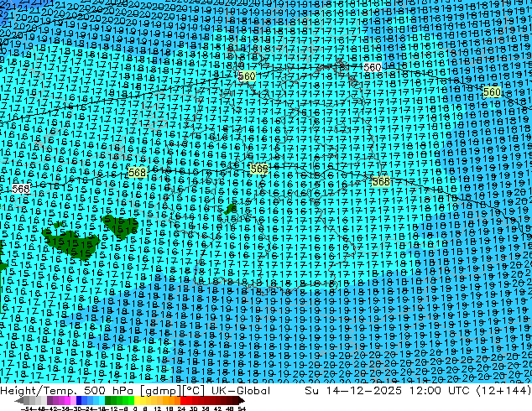The image size is (532, 411).
Task: Click the cyan legend swatch
Action: 102,400
